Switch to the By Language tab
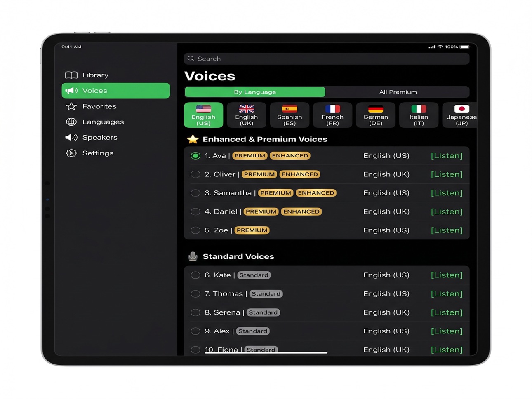This screenshot has height=399, width=532. [x=255, y=92]
